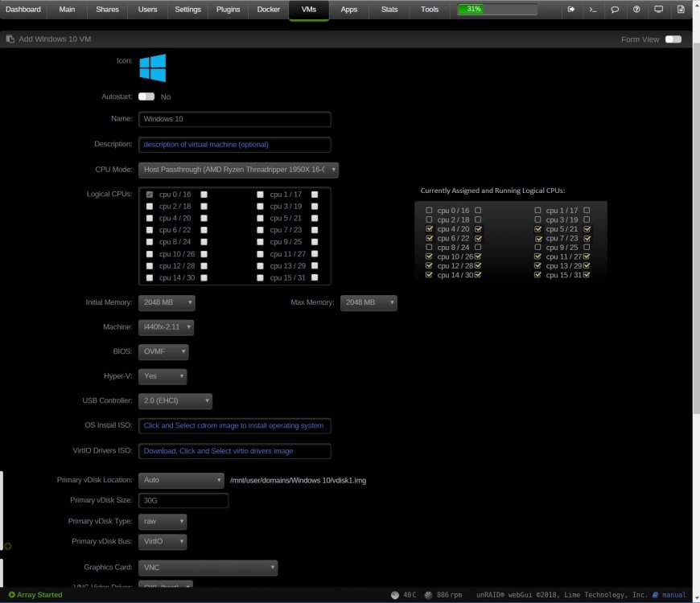Open the Settings tab
This screenshot has width=700, height=603.
187,10
